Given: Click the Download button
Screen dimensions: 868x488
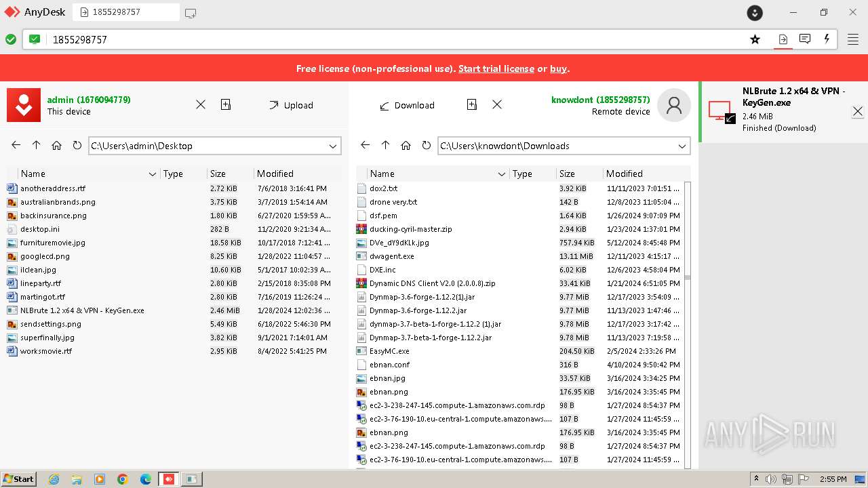Looking at the screenshot, I should [407, 105].
